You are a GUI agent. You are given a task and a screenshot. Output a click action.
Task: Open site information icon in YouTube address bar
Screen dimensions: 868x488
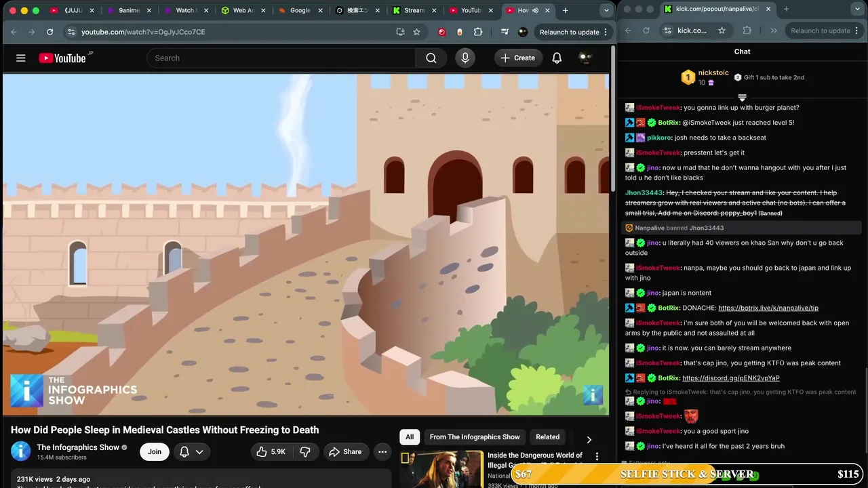71,32
